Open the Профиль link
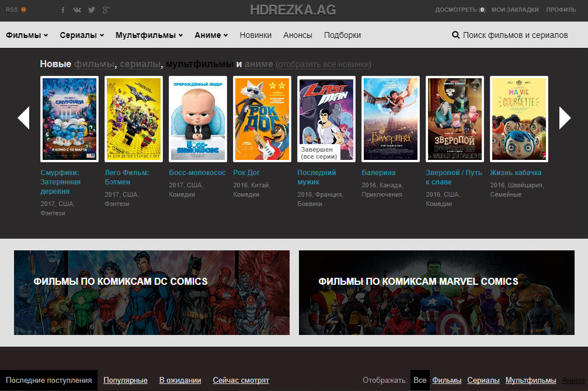Screen dimensions: 588x391 coord(561,10)
